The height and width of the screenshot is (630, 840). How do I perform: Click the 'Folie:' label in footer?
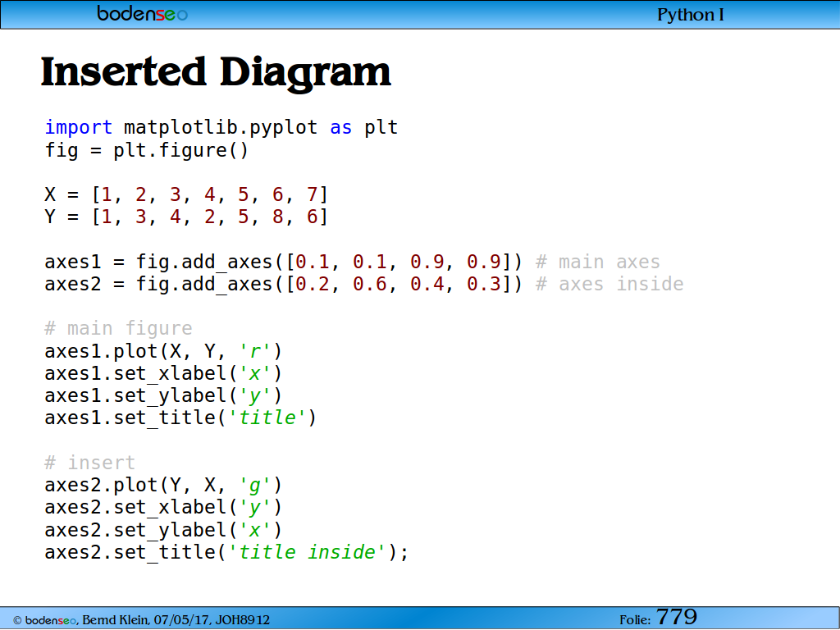coord(636,620)
